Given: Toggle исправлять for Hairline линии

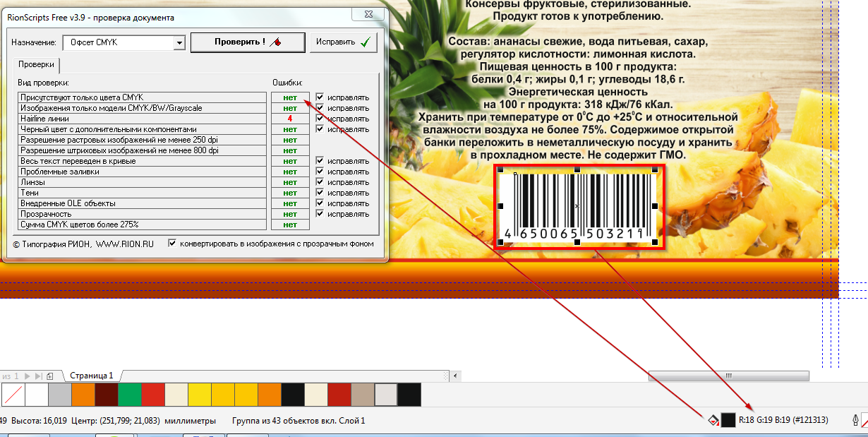Looking at the screenshot, I should (320, 119).
